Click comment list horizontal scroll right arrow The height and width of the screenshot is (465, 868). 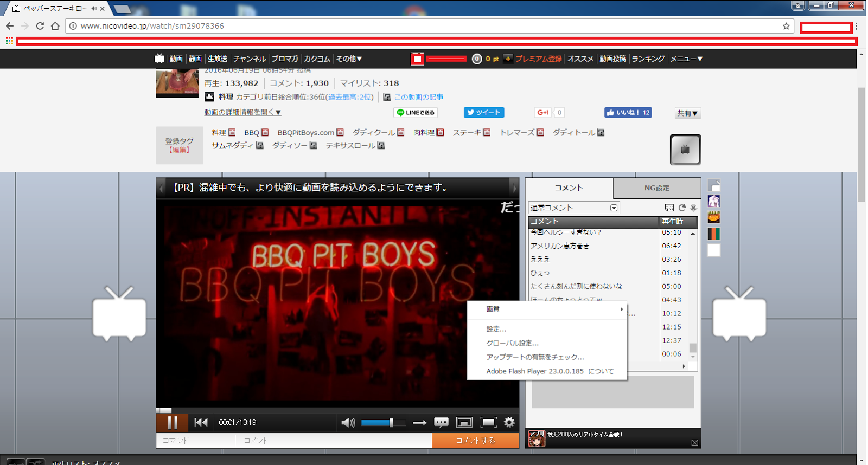click(x=684, y=366)
